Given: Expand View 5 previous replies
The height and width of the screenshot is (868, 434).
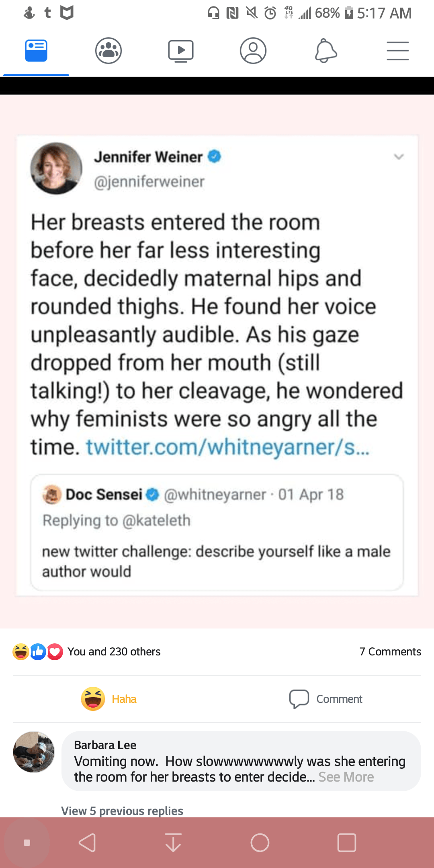Looking at the screenshot, I should point(122,811).
